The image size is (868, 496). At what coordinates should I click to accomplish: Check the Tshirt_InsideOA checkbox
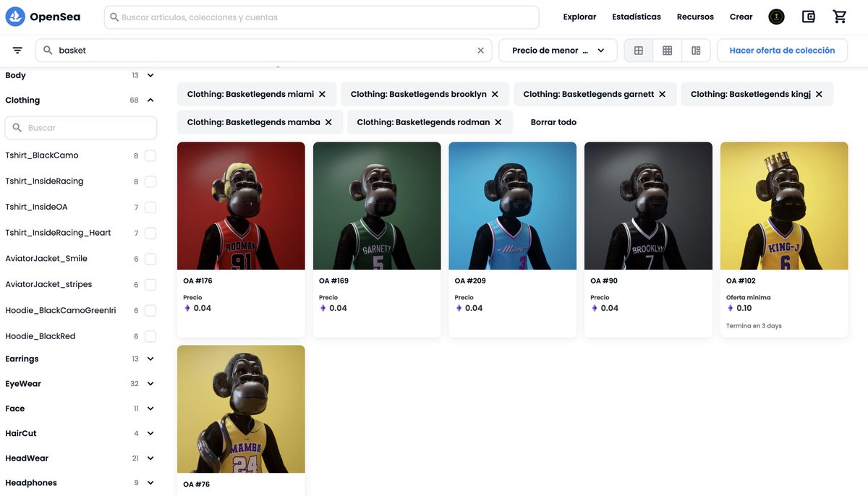(x=150, y=208)
